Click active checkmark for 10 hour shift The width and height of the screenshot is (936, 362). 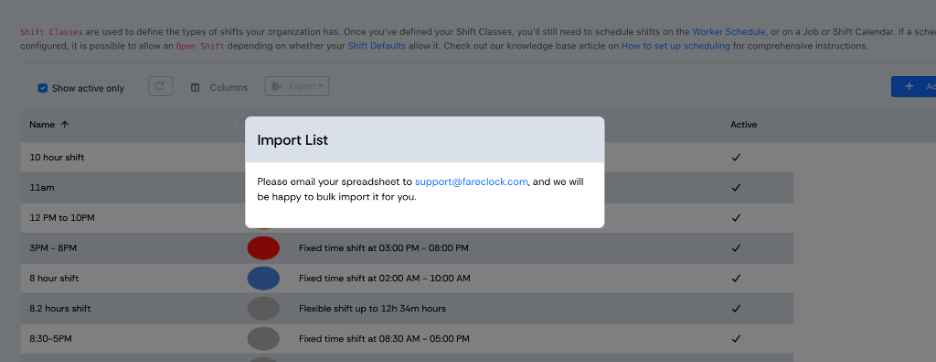(736, 157)
